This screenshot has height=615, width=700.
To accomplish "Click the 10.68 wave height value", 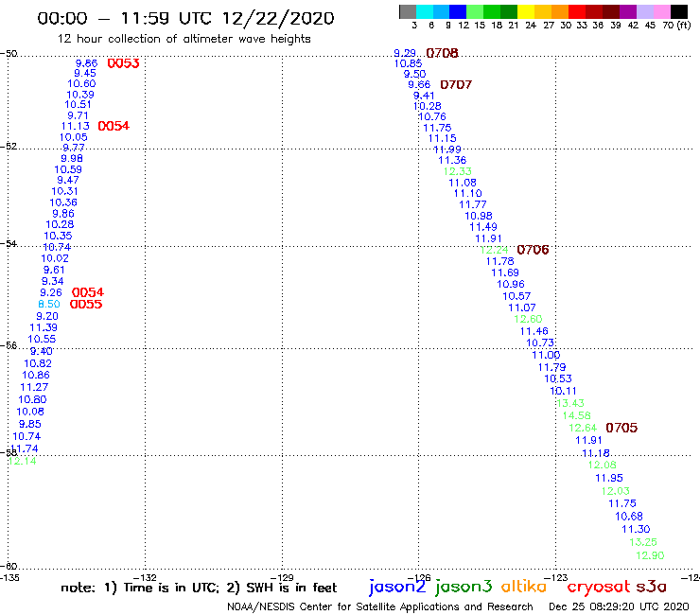I will click(629, 517).
